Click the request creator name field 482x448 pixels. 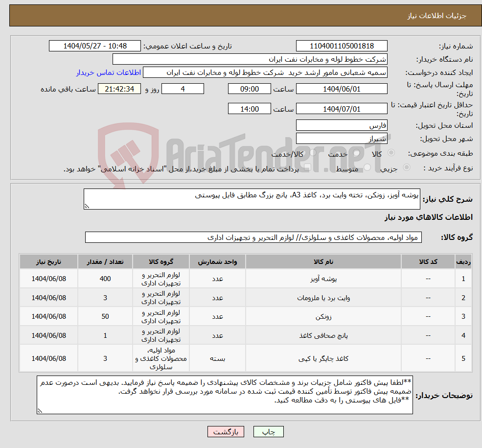pos(265,72)
